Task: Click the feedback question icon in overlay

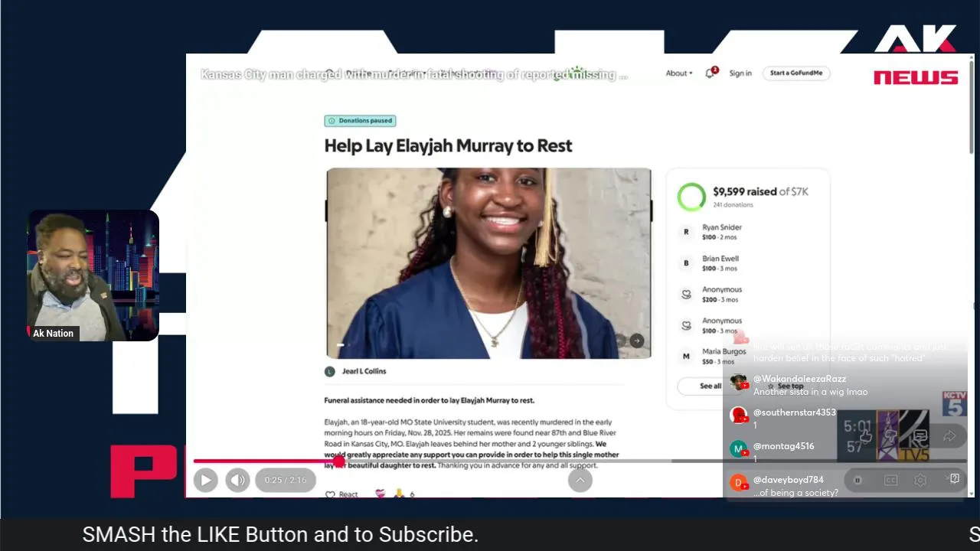Action: click(x=955, y=479)
